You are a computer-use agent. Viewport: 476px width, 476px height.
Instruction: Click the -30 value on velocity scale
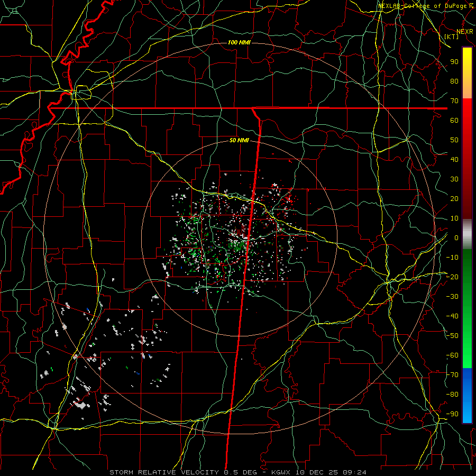[452, 297]
